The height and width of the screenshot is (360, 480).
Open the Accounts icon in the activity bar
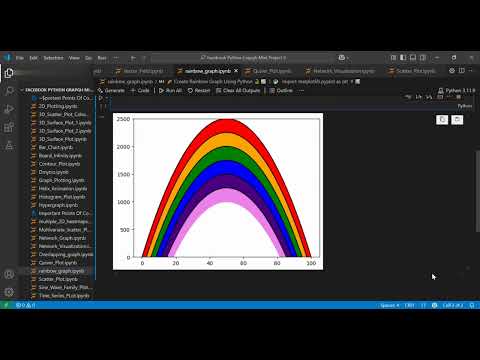[9, 274]
